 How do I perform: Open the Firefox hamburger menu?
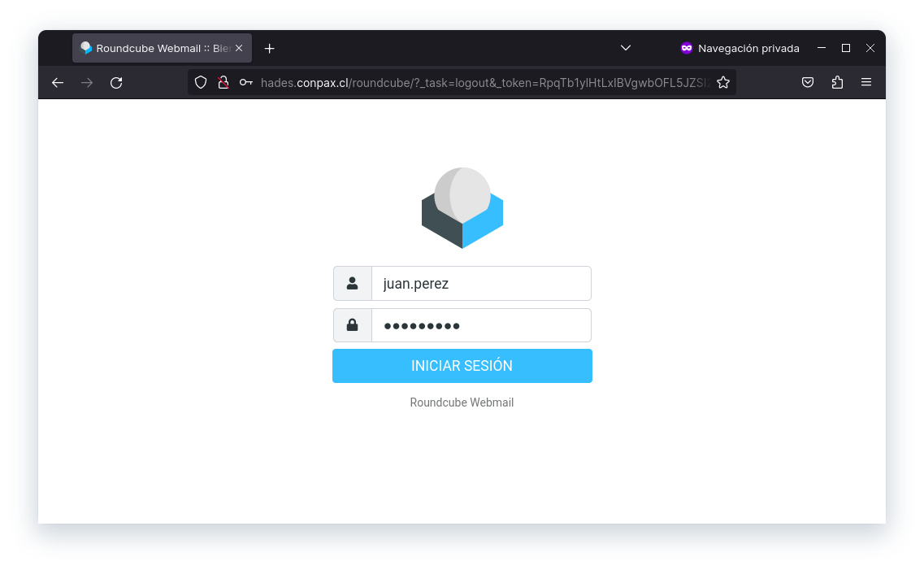pyautogui.click(x=866, y=82)
